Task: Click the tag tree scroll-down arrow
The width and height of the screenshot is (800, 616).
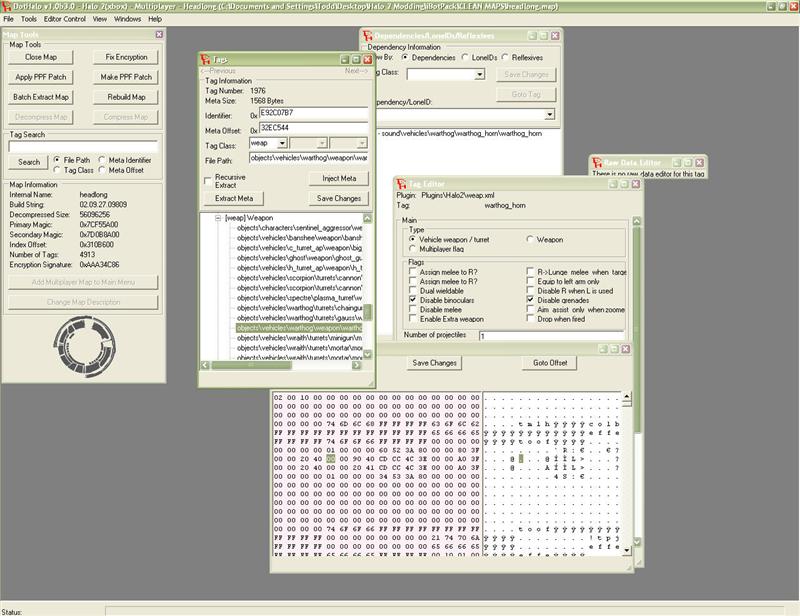Action: 367,354
